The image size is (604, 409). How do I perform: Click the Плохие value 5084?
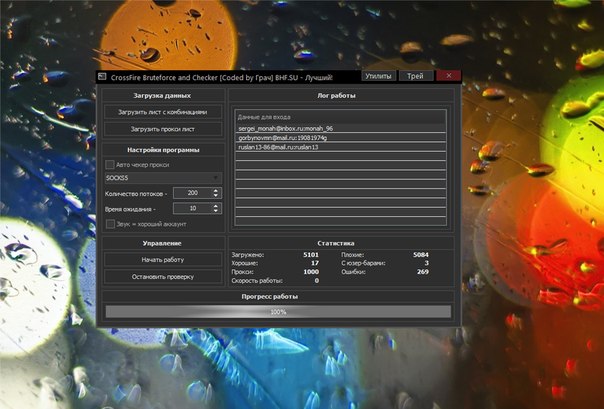[x=421, y=255]
